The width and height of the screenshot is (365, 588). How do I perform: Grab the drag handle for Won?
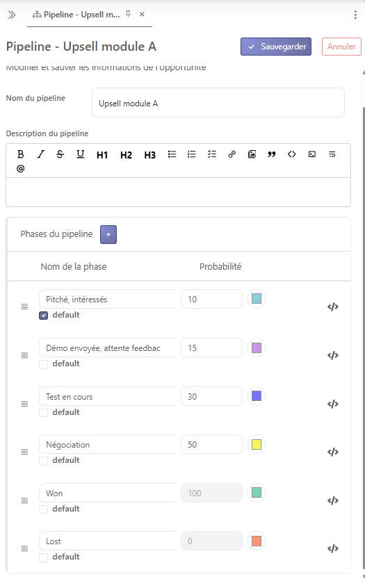24,500
